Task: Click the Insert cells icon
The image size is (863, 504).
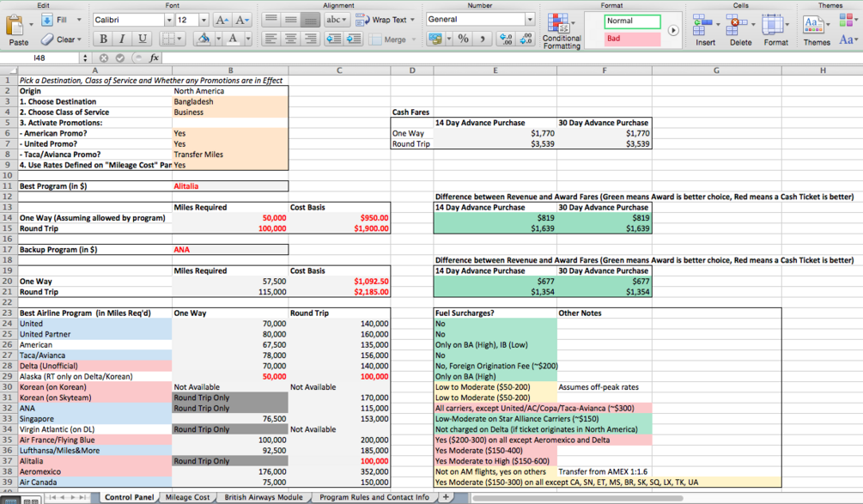Action: coord(702,25)
